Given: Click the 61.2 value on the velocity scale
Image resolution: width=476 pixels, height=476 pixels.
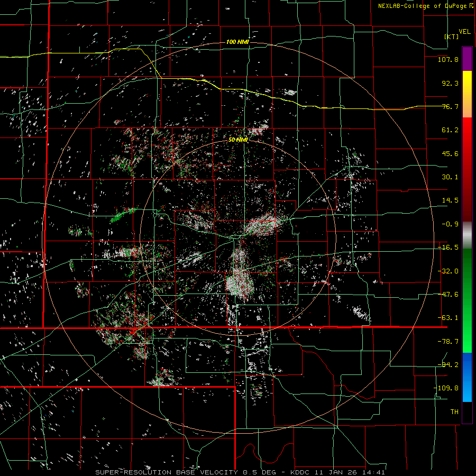Looking at the screenshot, I should point(450,130).
